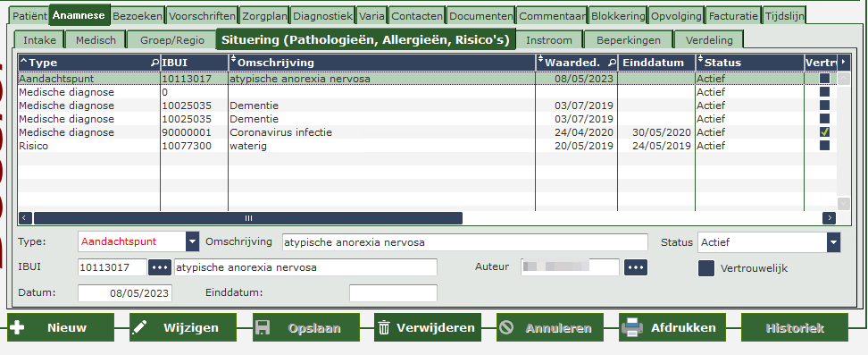Open the Beperkingen sub-tab
The height and width of the screenshot is (355, 868).
coord(629,40)
